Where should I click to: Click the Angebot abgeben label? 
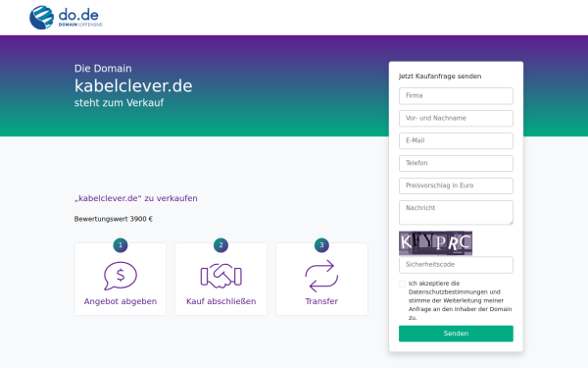[121, 301]
